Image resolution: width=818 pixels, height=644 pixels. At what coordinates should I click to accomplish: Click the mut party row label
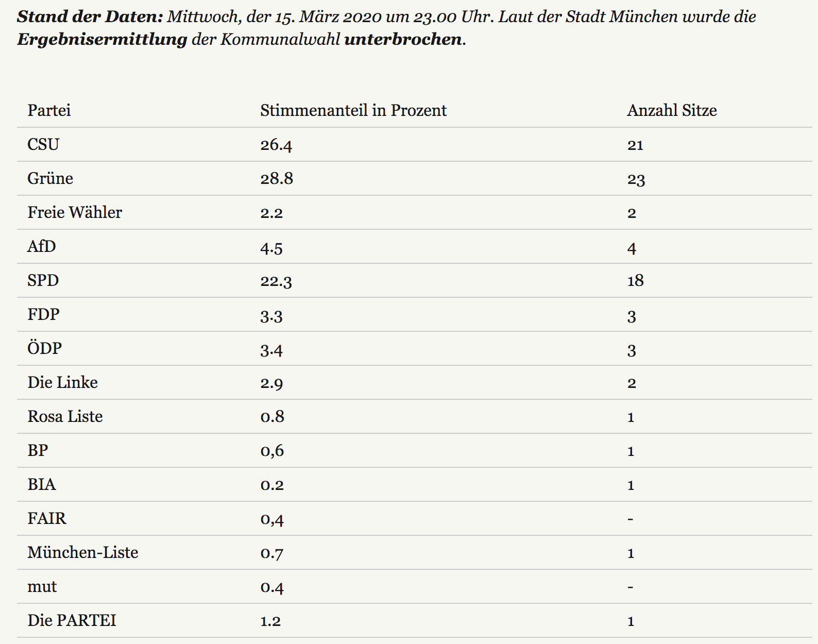point(42,586)
